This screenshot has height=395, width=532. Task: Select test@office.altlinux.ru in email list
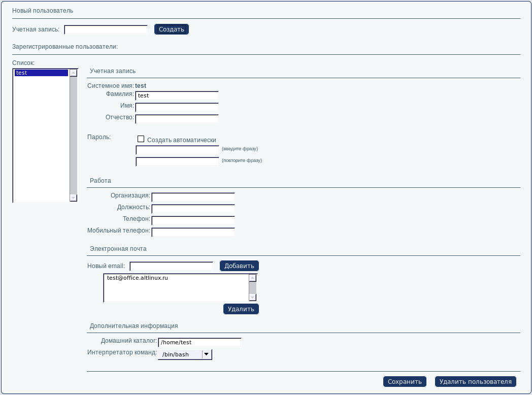(x=138, y=278)
